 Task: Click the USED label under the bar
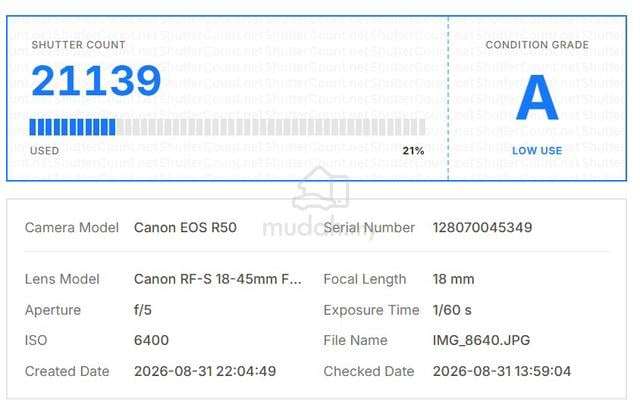click(44, 151)
